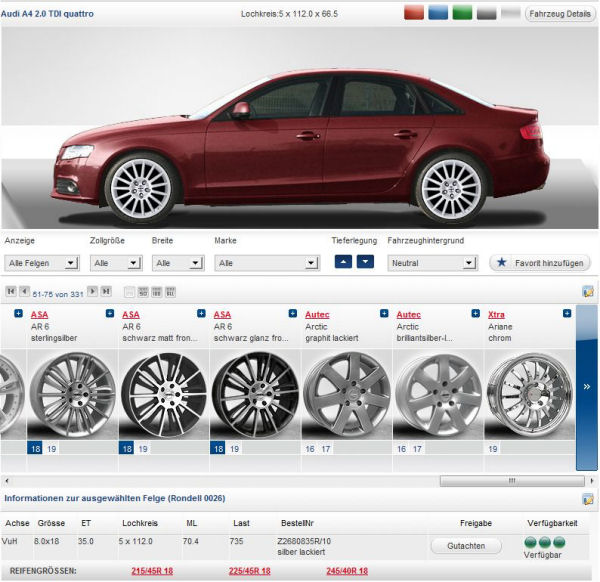This screenshot has width=600, height=582.
Task: Select size 18 for ASA sterlingsilber wheel
Action: pos(35,448)
